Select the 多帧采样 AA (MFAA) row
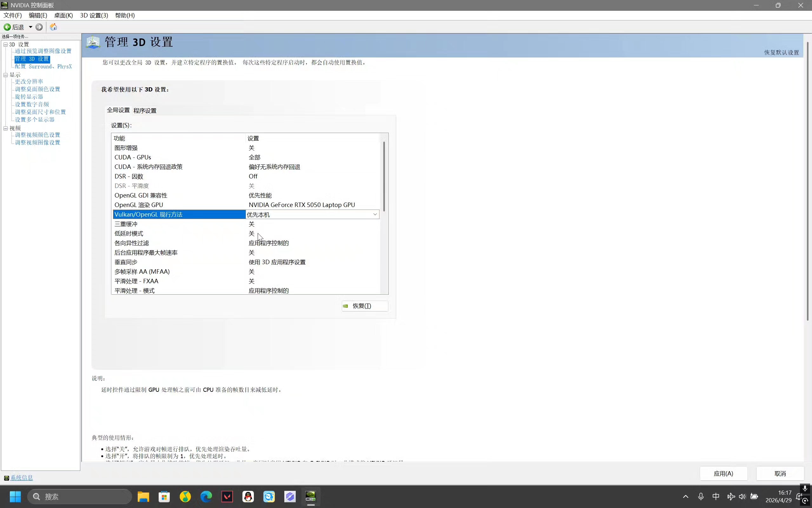Viewport: 812px width, 508px height. click(x=246, y=271)
